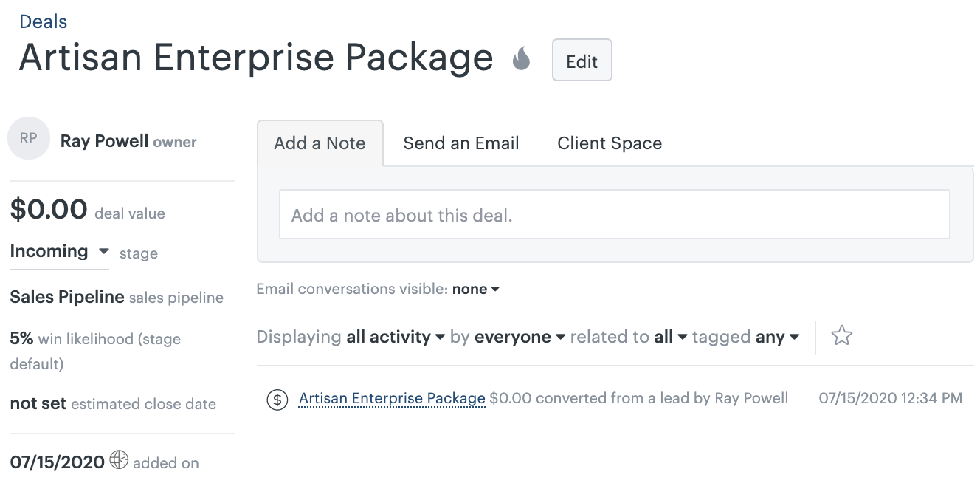Screen dimensions: 980x486
Task: Open the Deals breadcrumb link
Action: (44, 21)
